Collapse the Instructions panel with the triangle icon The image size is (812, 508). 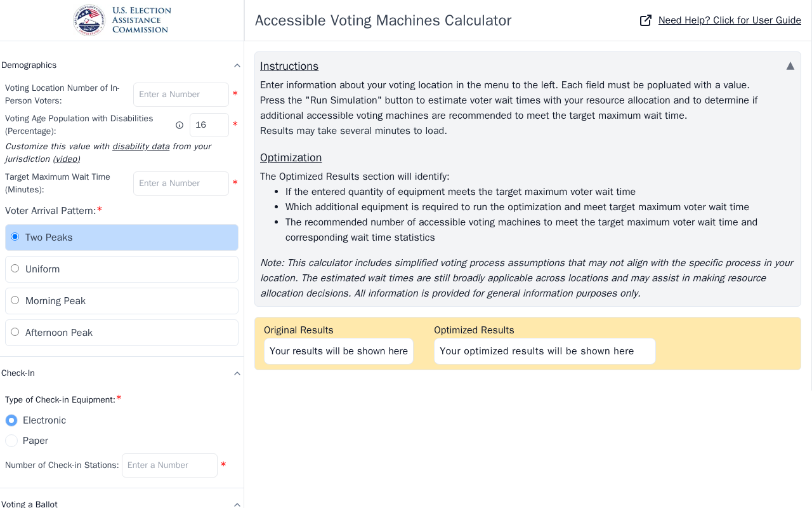pos(790,66)
